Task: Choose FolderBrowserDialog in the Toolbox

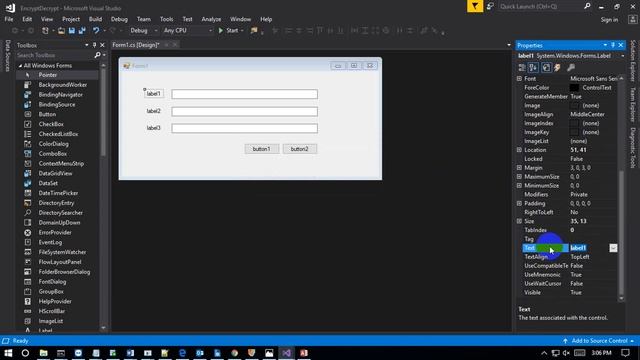Action: tap(64, 272)
